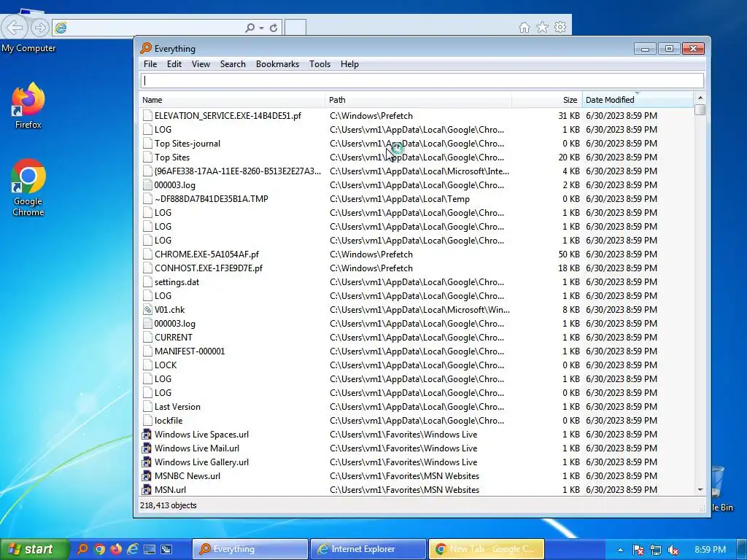The height and width of the screenshot is (560, 747).
Task: Open the address bar search dropdown in IE
Action: tap(262, 28)
